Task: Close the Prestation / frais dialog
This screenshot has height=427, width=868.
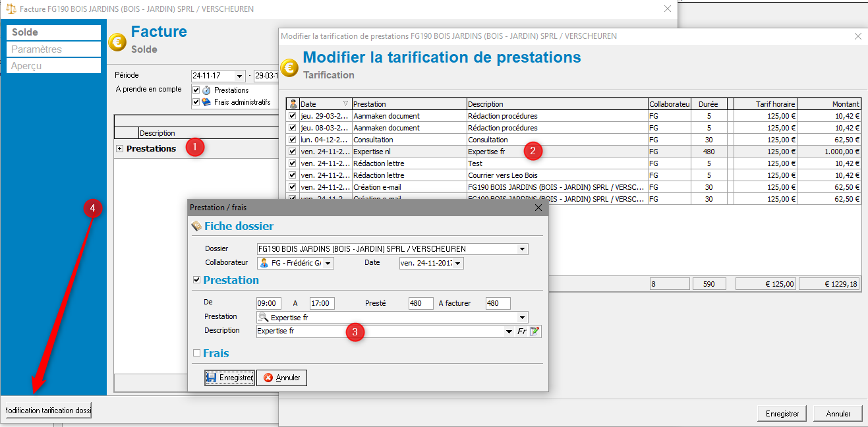Action: pyautogui.click(x=538, y=208)
